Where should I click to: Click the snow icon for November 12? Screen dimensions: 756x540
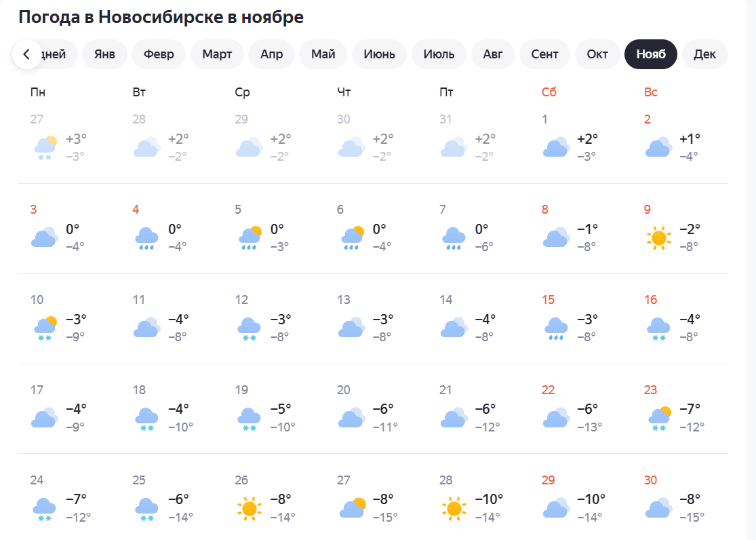(x=249, y=328)
